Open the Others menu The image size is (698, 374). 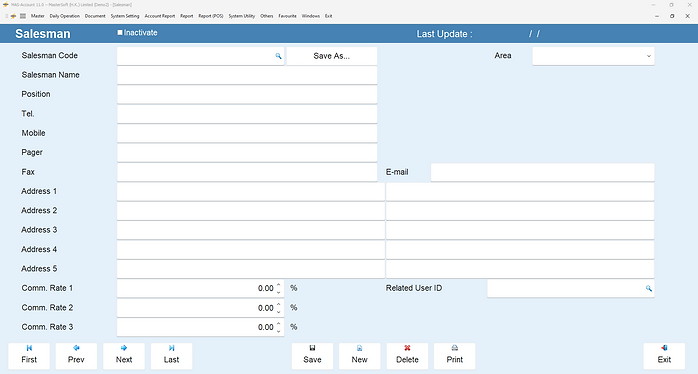[x=267, y=16]
